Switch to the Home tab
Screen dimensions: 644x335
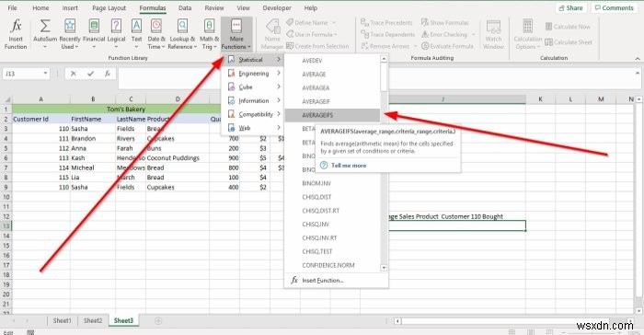point(40,7)
